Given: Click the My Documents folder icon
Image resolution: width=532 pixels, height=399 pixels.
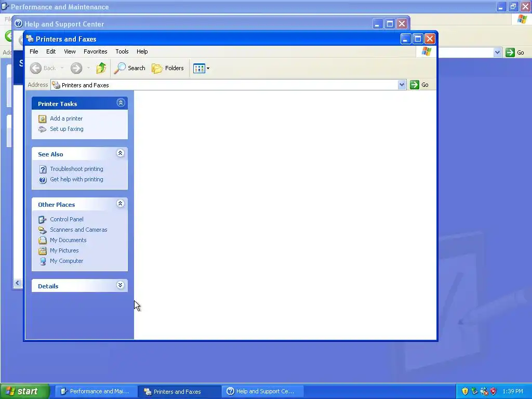Looking at the screenshot, I should coord(43,240).
